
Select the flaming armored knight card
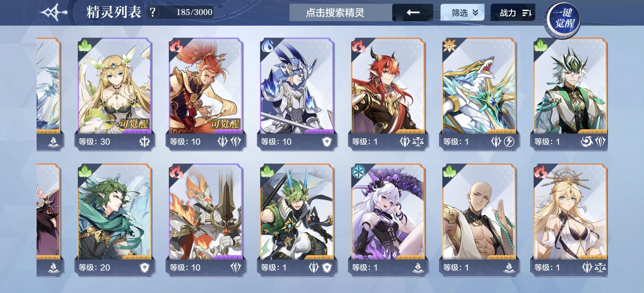[206, 220]
